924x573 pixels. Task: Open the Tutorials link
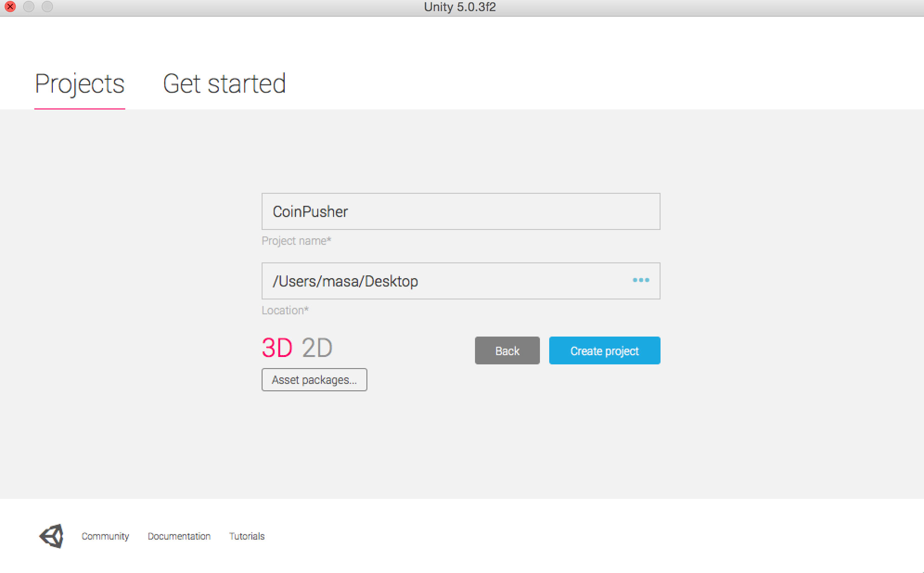click(x=247, y=536)
